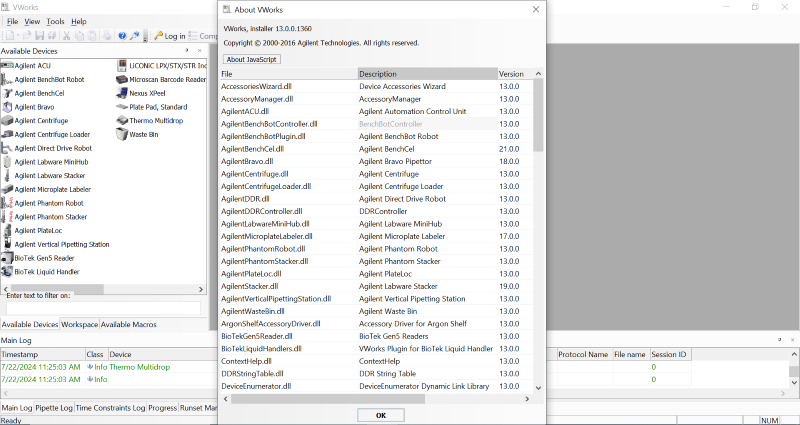Open the Tools menu
The width and height of the screenshot is (800, 425).
pos(56,21)
